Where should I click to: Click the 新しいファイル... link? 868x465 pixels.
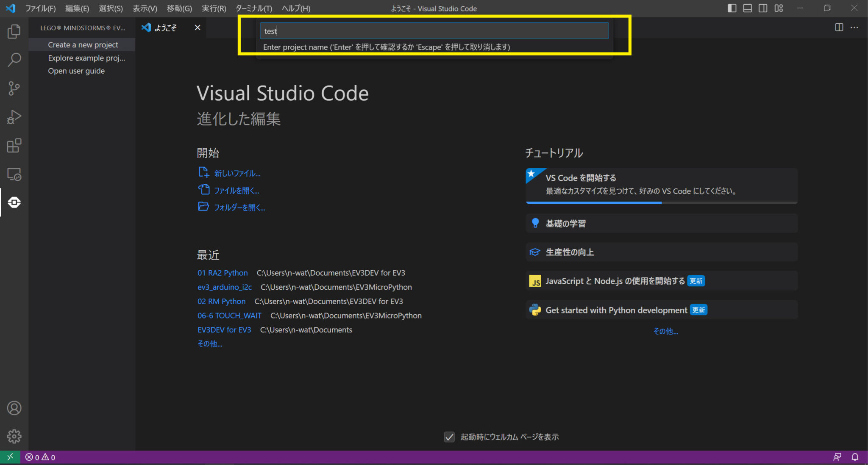[237, 173]
